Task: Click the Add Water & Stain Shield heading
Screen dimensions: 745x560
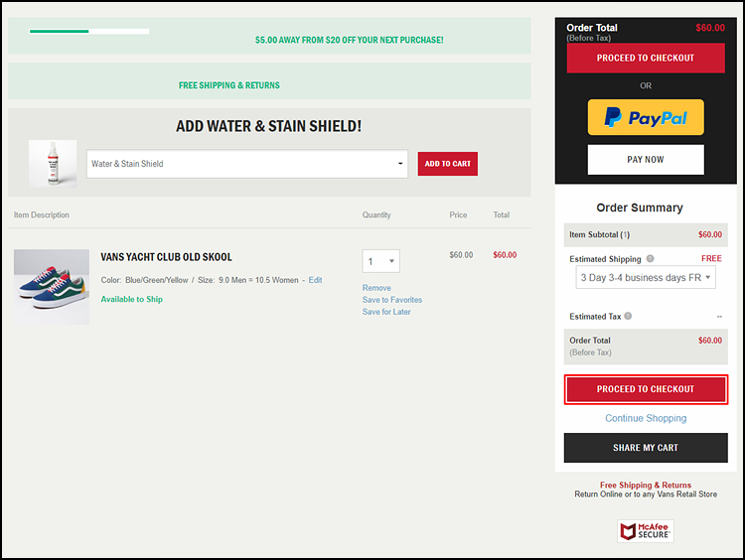Action: click(x=268, y=126)
